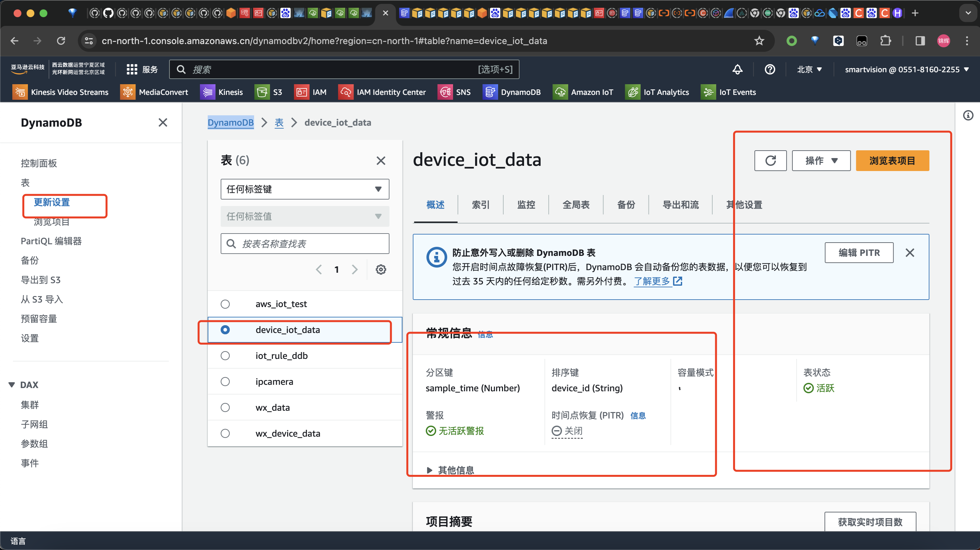Refresh the device_iot_data table view
The height and width of the screenshot is (550, 980).
coord(770,161)
